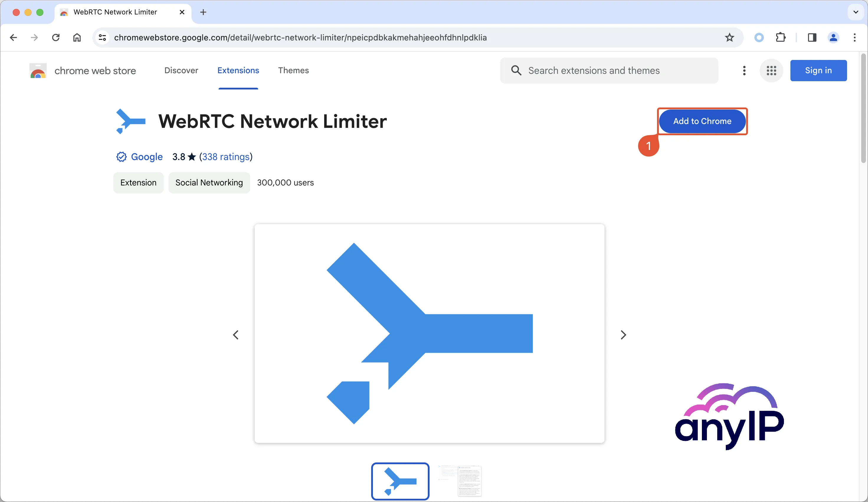Click the bookmark/star icon in the address bar
The image size is (868, 502).
click(x=728, y=37)
